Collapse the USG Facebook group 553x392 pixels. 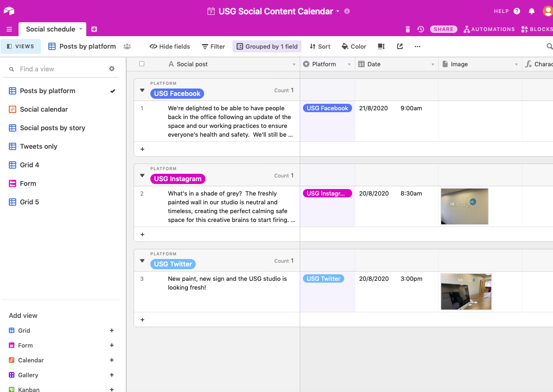point(142,90)
